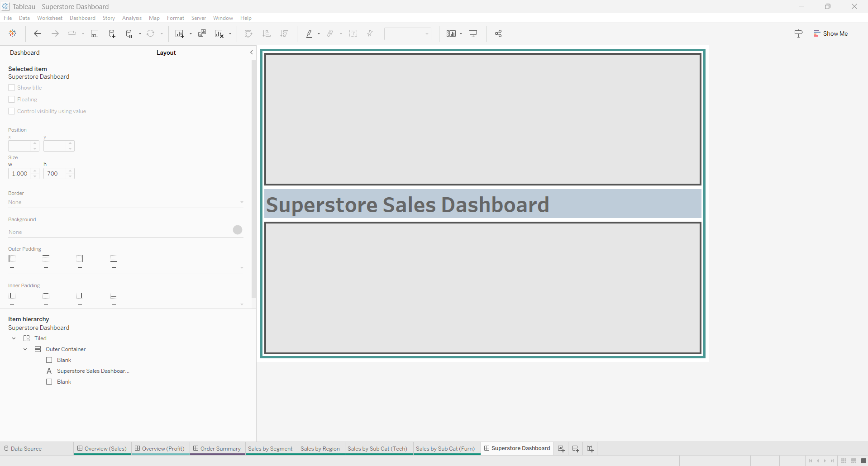Click the Show Sheet Sorter grid icon
The width and height of the screenshot is (868, 466).
(844, 461)
